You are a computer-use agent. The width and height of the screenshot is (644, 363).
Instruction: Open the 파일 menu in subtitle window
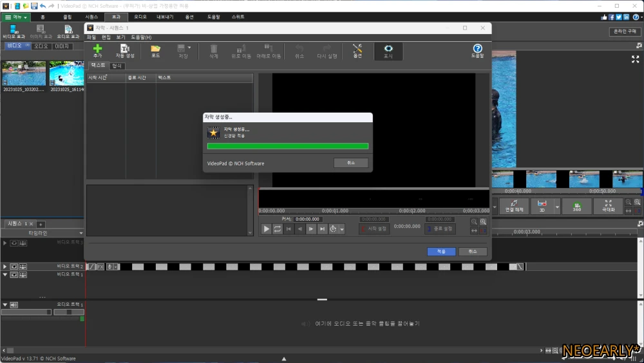(x=91, y=37)
